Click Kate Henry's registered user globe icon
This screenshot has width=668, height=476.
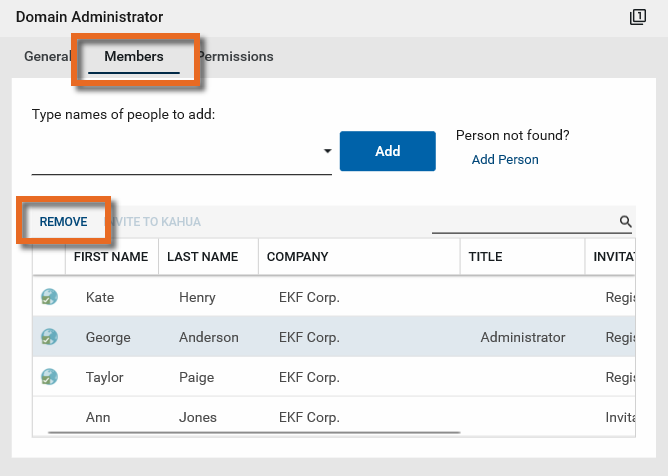tap(49, 297)
